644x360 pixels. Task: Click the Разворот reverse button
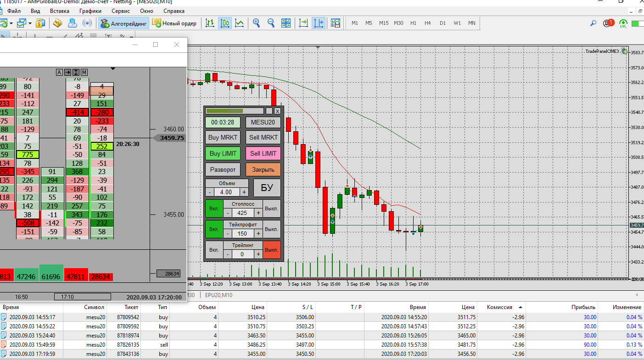coord(223,169)
